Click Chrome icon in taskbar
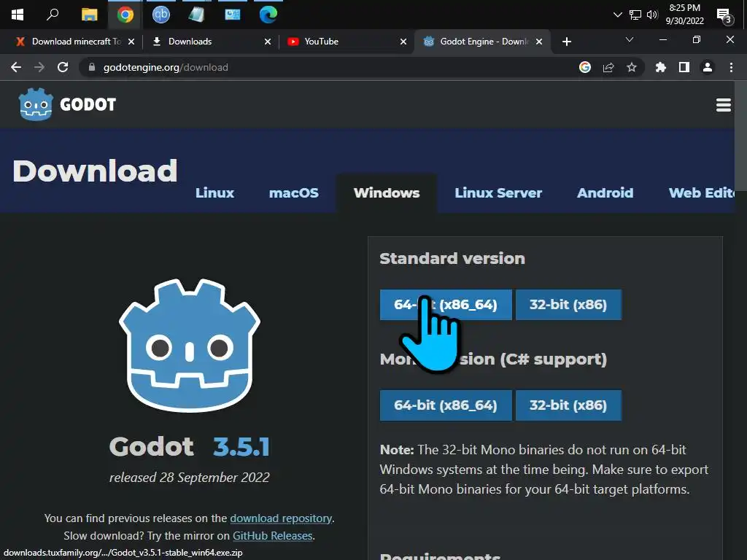The width and height of the screenshot is (747, 560). 125,15
